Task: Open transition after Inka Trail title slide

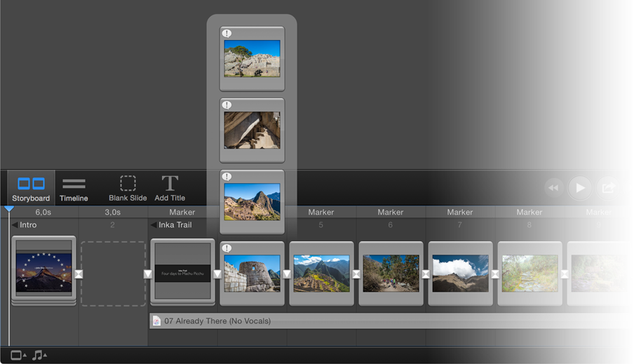Action: point(217,274)
